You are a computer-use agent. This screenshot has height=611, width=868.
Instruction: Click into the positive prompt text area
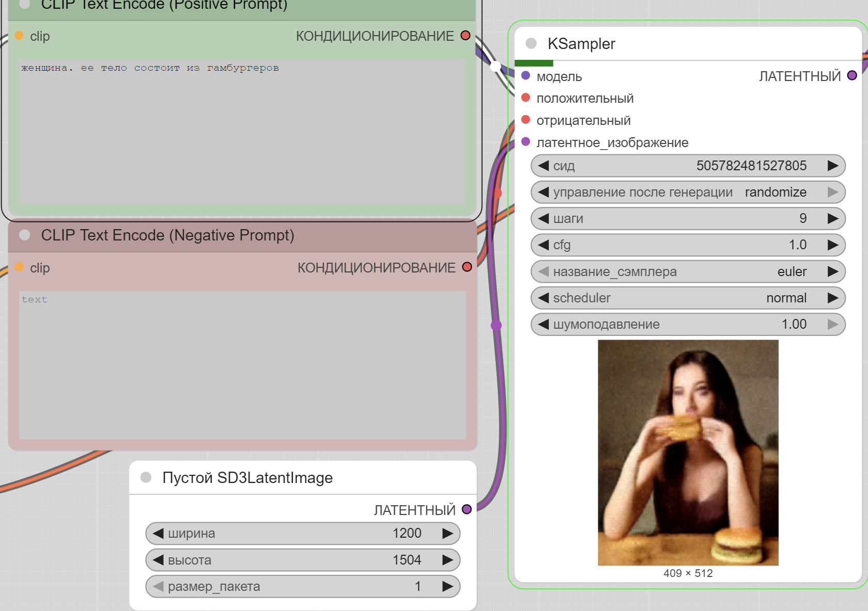point(242,131)
